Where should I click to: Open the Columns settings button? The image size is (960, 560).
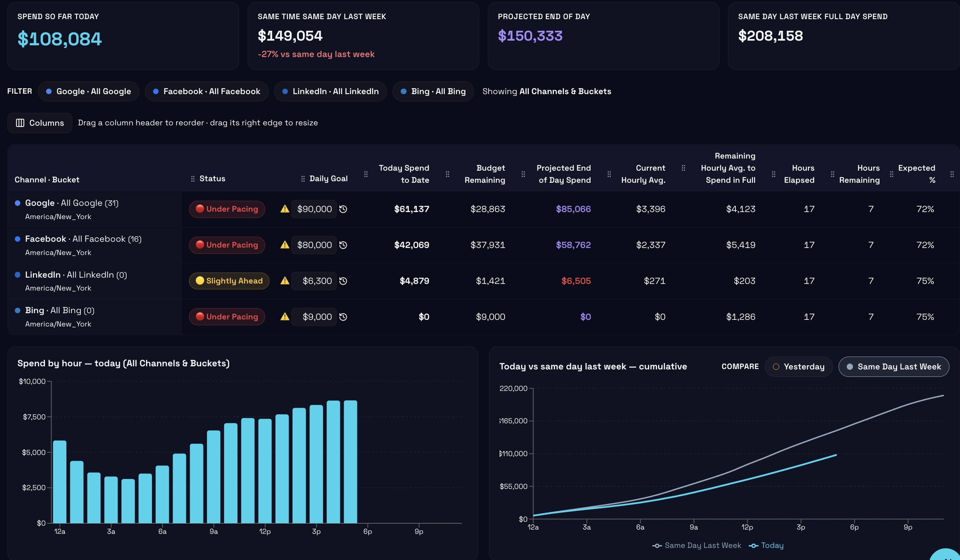click(x=40, y=123)
